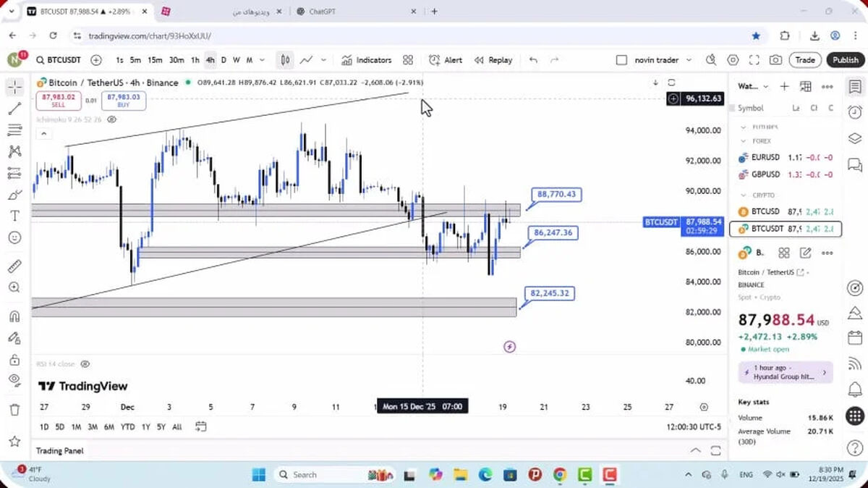Create an Alert
The height and width of the screenshot is (488, 868).
tap(446, 60)
